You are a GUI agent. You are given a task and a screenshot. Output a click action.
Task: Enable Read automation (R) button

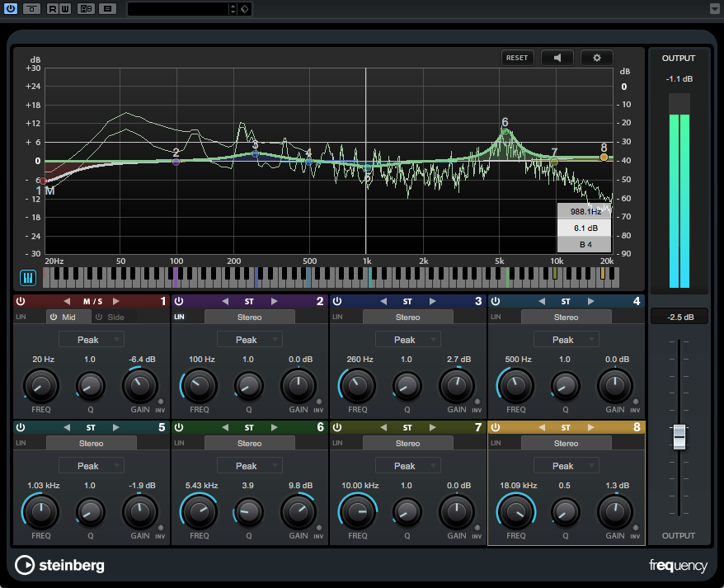(x=53, y=9)
